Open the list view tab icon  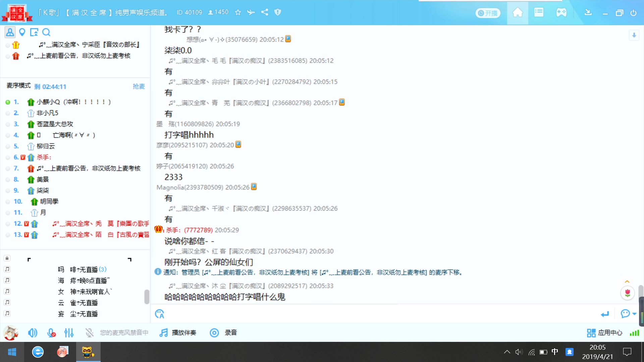(539, 13)
